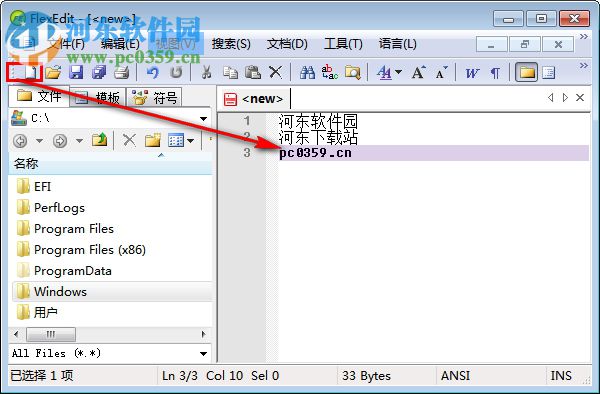Click the Copy toolbar icon

pyautogui.click(x=230, y=72)
